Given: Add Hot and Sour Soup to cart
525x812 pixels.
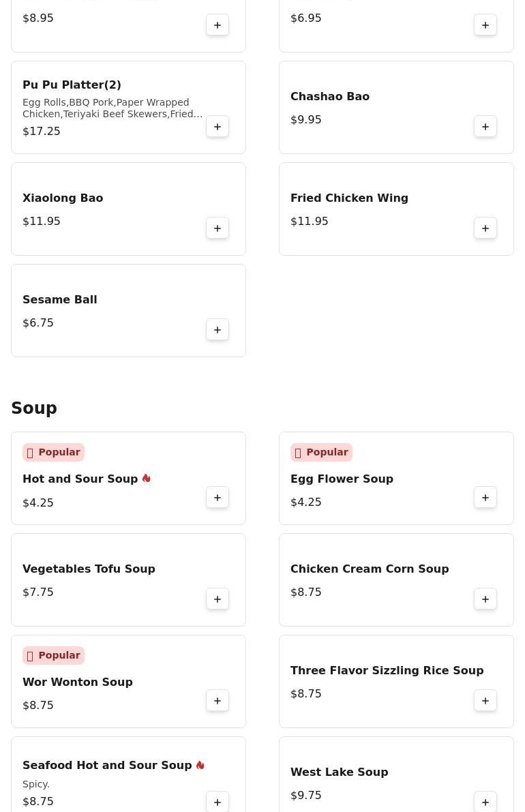Looking at the screenshot, I should tap(217, 497).
